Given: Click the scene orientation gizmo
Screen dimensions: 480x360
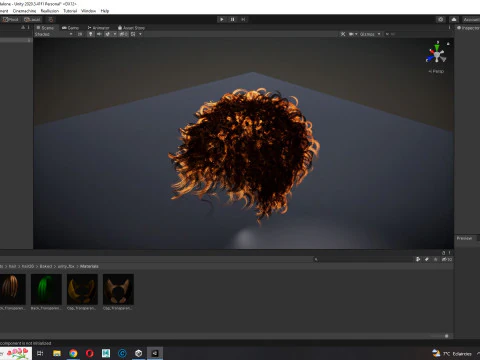Looking at the screenshot, I should pyautogui.click(x=436, y=54).
